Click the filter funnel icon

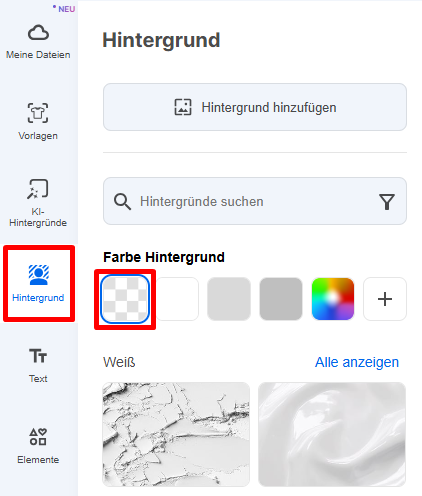click(387, 202)
